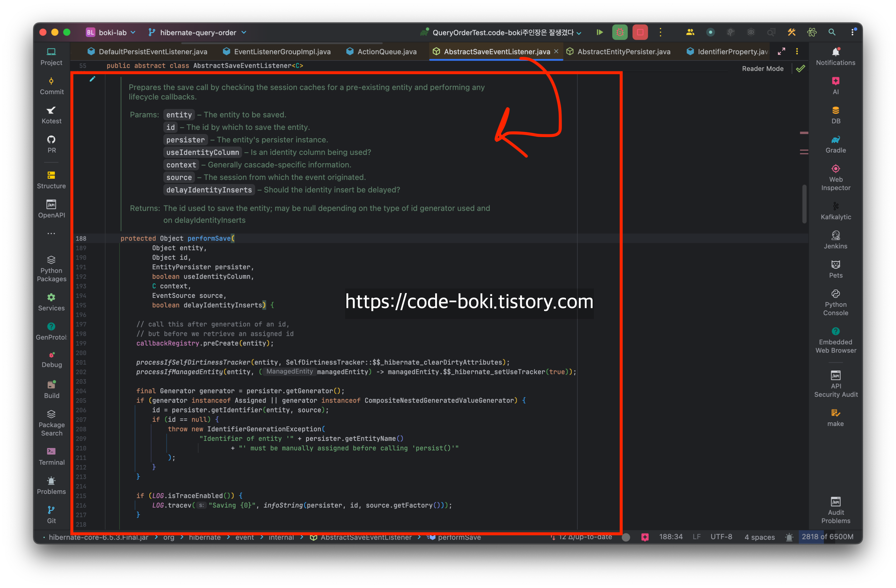The width and height of the screenshot is (896, 588).
Task: Click the UTF-8 encoding status widget
Action: 721,536
